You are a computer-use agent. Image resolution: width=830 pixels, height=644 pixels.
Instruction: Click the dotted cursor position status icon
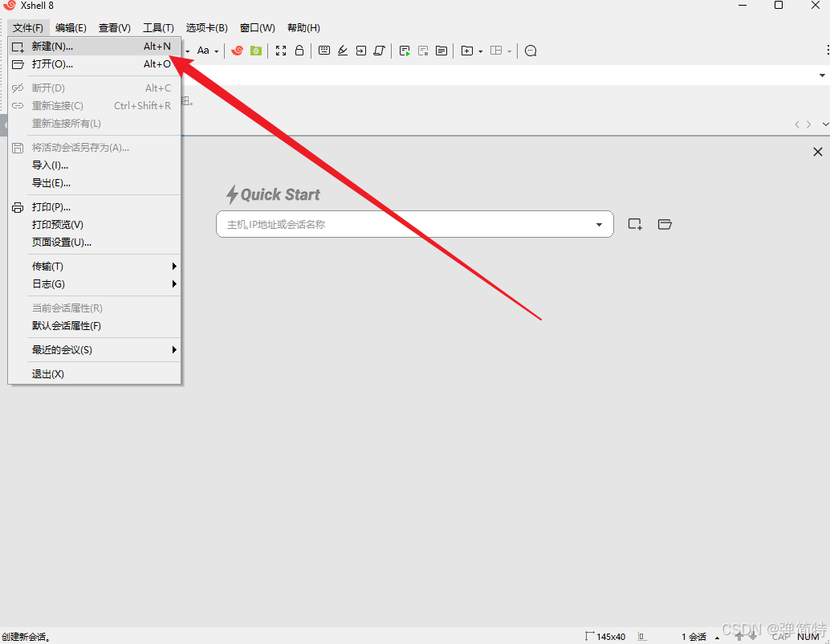click(x=642, y=637)
